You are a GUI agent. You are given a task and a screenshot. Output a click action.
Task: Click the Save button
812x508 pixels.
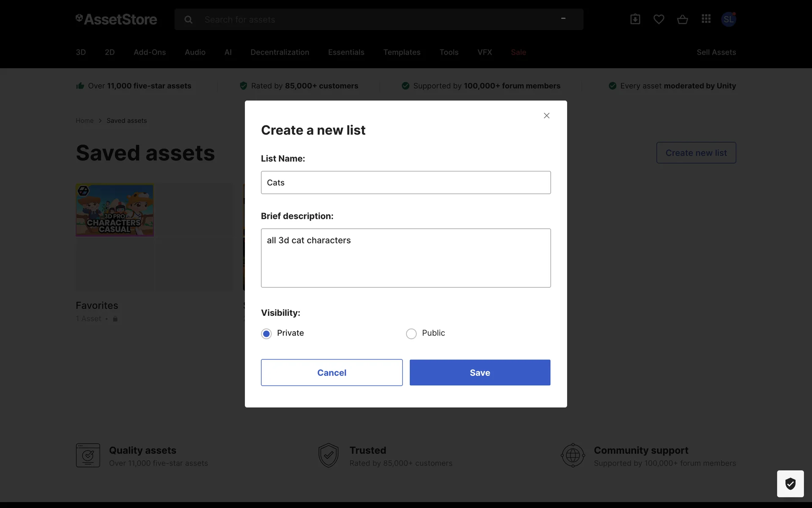tap(480, 373)
